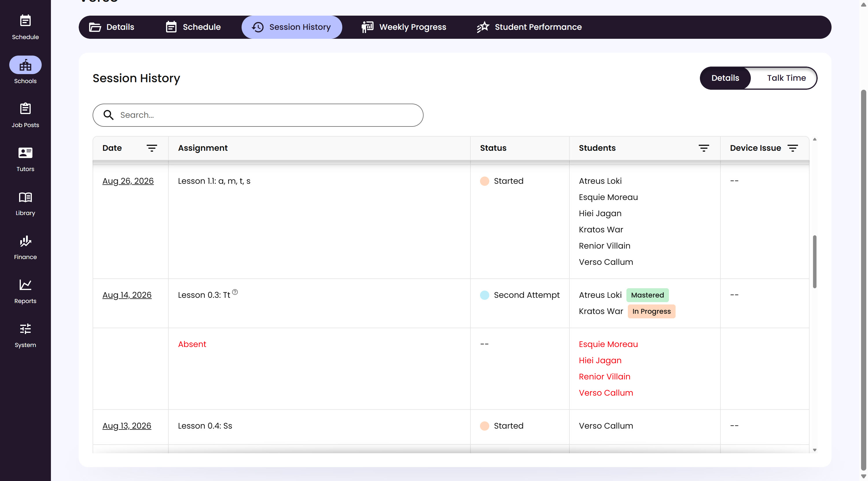Switch to the Schedule tab
The width and height of the screenshot is (868, 481).
coord(193,27)
